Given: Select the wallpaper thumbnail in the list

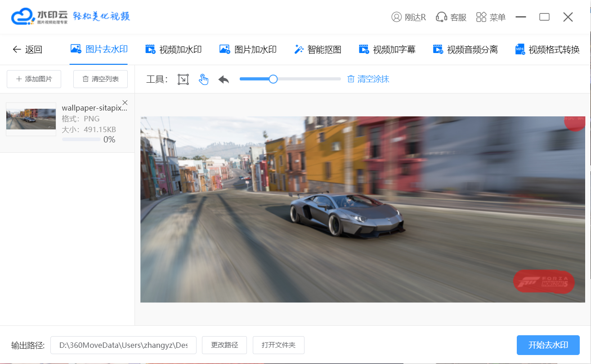Looking at the screenshot, I should pyautogui.click(x=31, y=119).
